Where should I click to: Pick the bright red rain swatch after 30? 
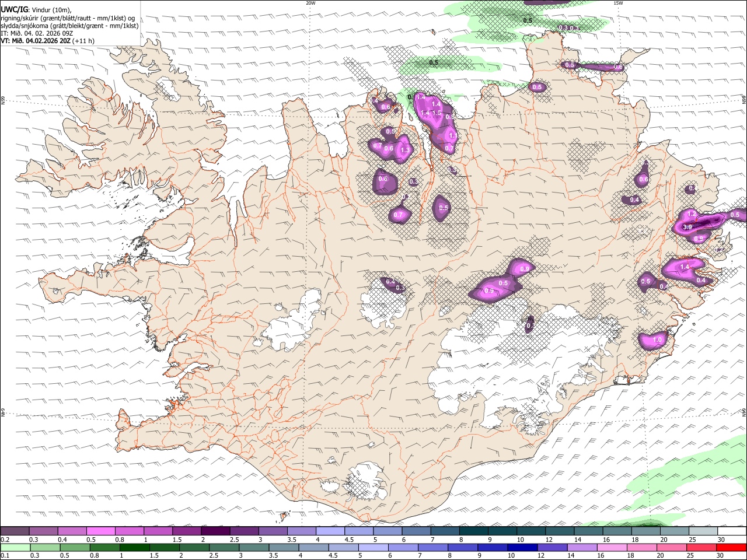[x=731, y=548]
